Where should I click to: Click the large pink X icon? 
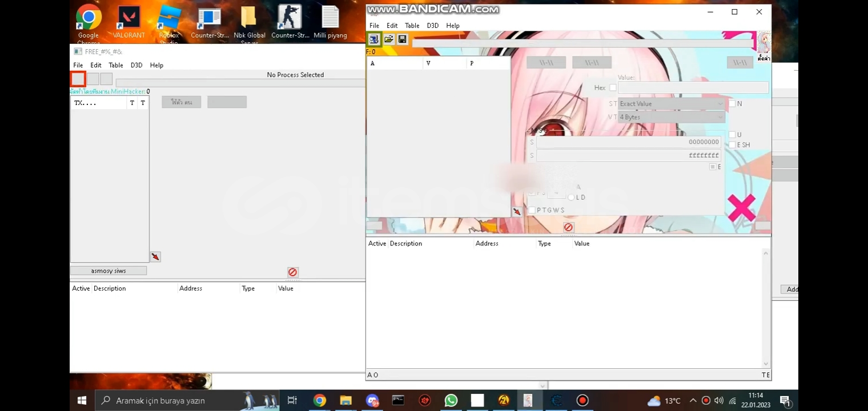coord(741,207)
